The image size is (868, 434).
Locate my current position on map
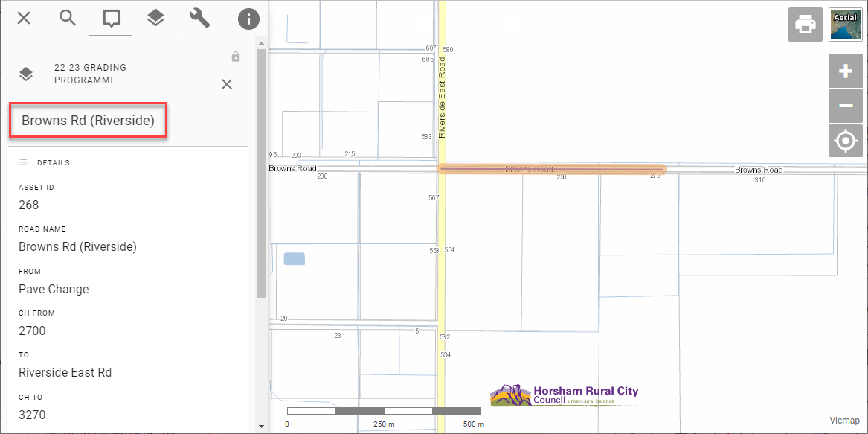(x=845, y=141)
